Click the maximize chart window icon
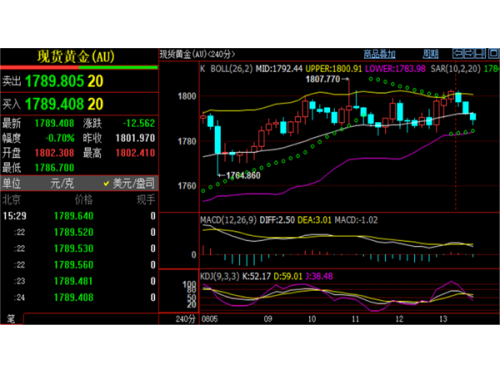This screenshot has width=500, height=375. 494,53
